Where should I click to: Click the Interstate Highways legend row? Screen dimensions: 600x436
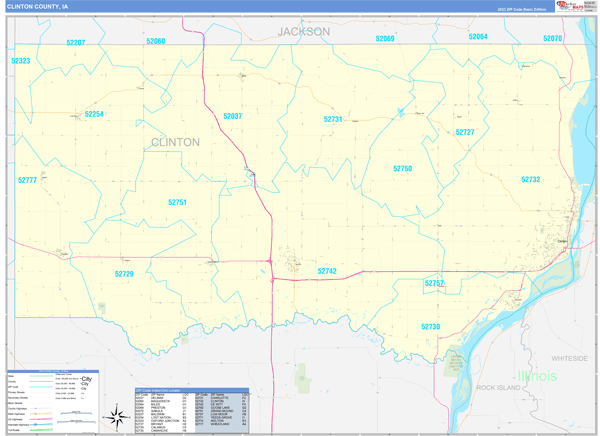(x=30, y=425)
